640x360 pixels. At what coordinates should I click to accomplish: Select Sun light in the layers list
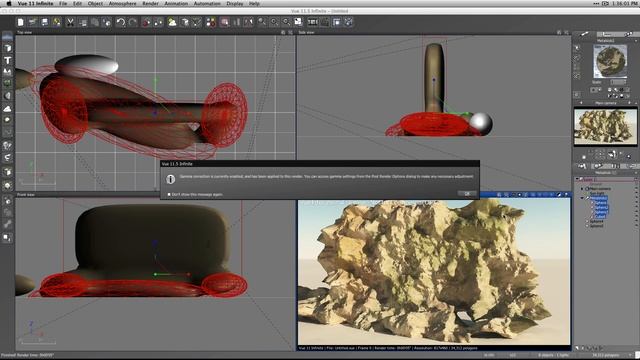pyautogui.click(x=597, y=193)
